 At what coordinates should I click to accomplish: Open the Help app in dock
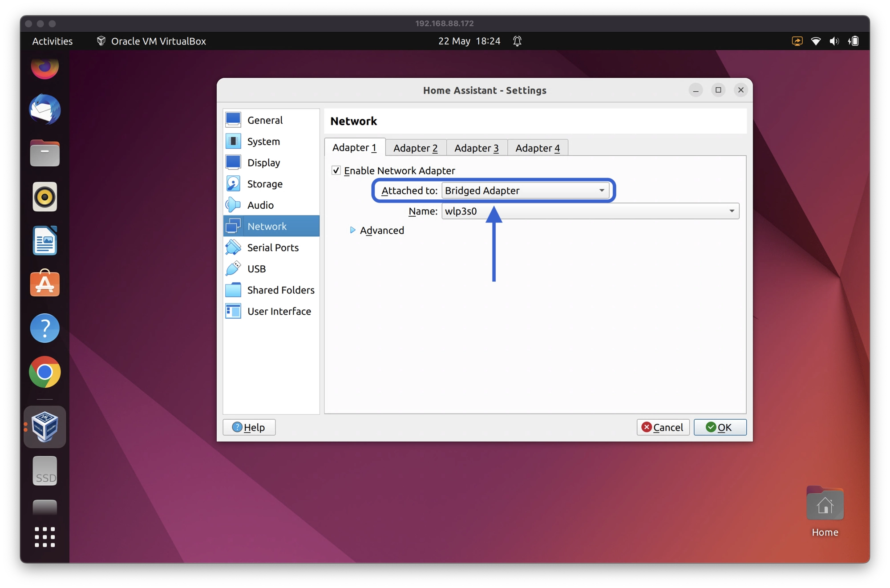(45, 328)
